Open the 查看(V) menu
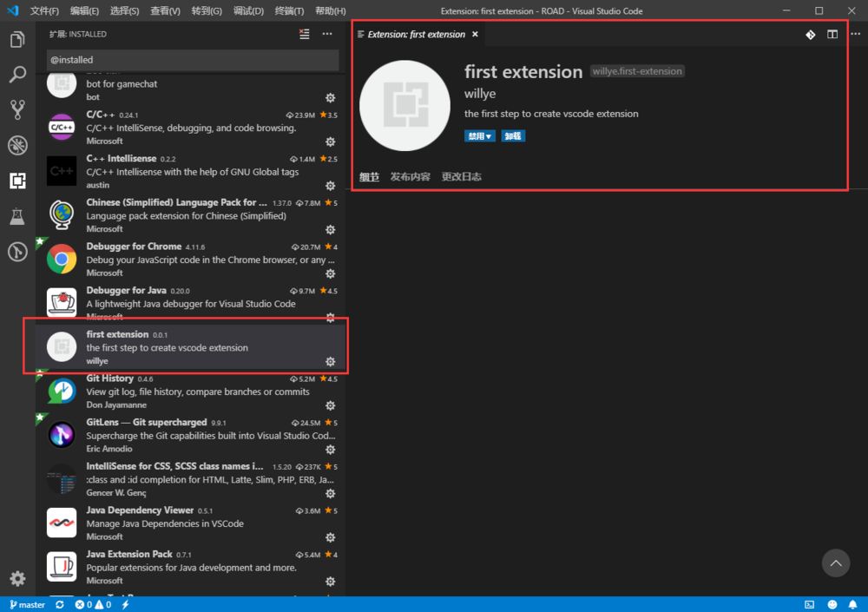 (165, 11)
